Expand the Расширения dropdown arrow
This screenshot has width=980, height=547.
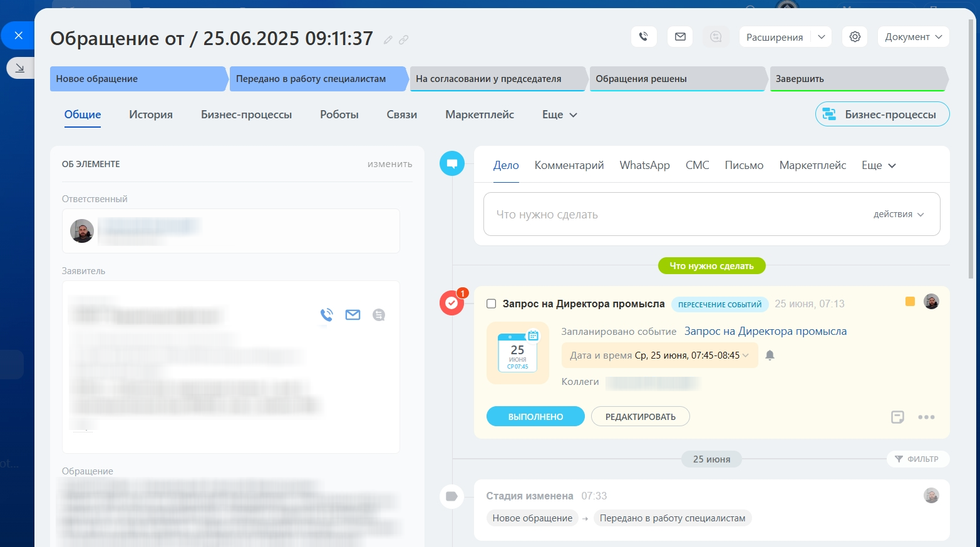pyautogui.click(x=822, y=37)
